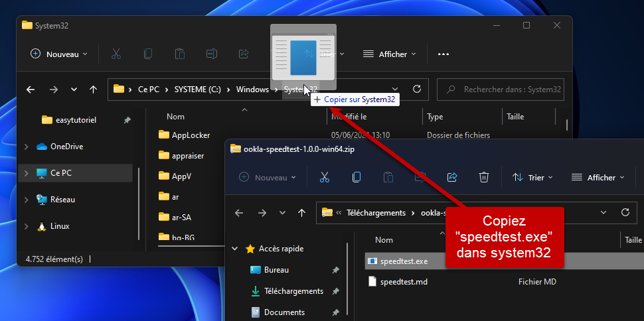Expand the OneDrive tree node

point(26,147)
